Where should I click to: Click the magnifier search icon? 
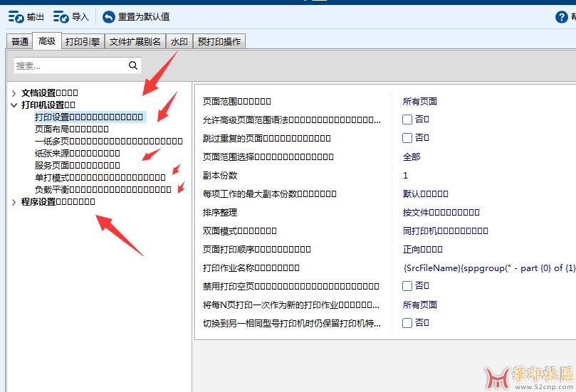133,65
